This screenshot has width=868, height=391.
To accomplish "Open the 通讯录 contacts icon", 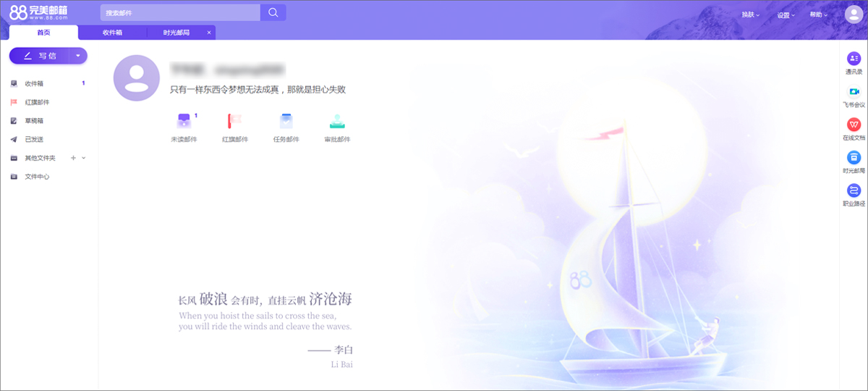I will tap(854, 59).
